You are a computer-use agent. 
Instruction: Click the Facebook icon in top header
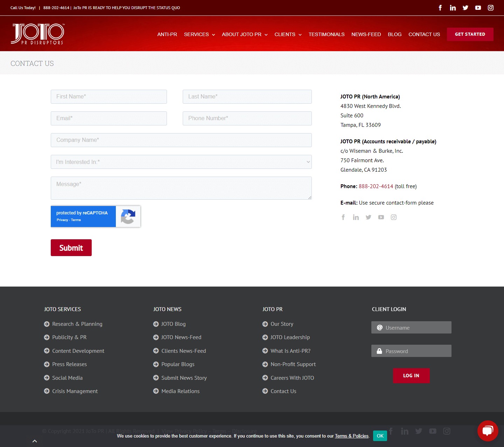tap(440, 8)
